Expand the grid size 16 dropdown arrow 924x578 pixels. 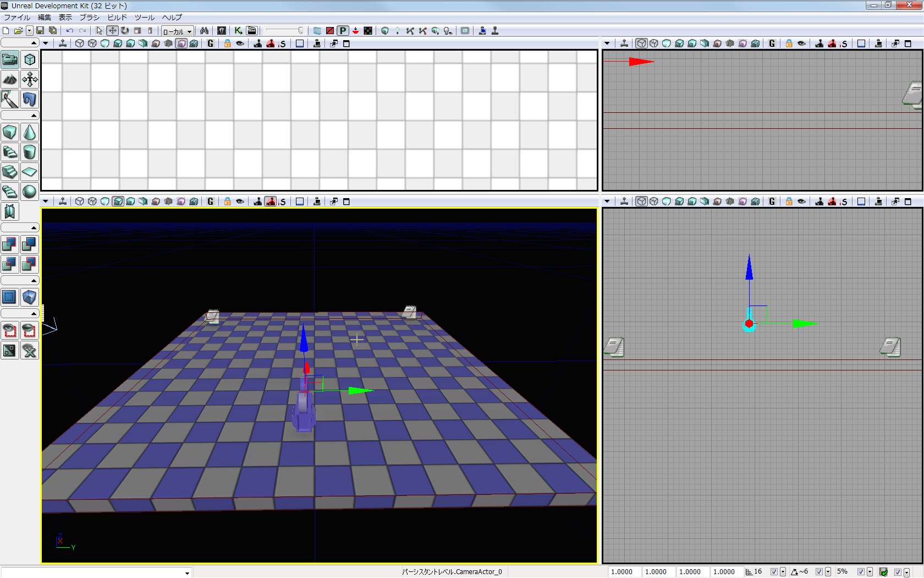(783, 572)
